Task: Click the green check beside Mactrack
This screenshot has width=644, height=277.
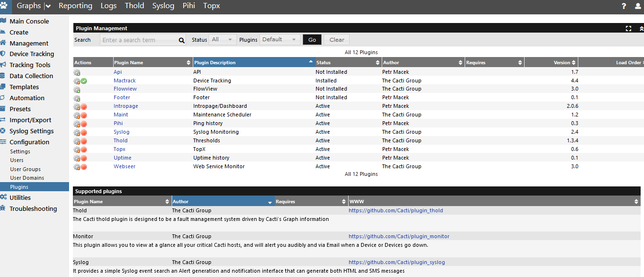Action: [83, 81]
